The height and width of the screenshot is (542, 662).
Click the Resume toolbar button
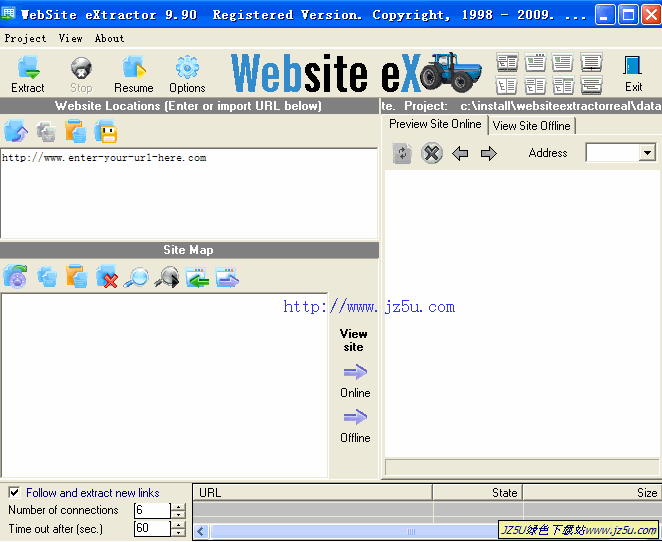(134, 74)
